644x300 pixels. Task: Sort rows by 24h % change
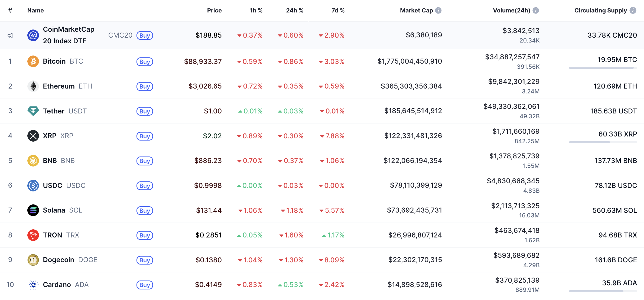click(x=294, y=10)
